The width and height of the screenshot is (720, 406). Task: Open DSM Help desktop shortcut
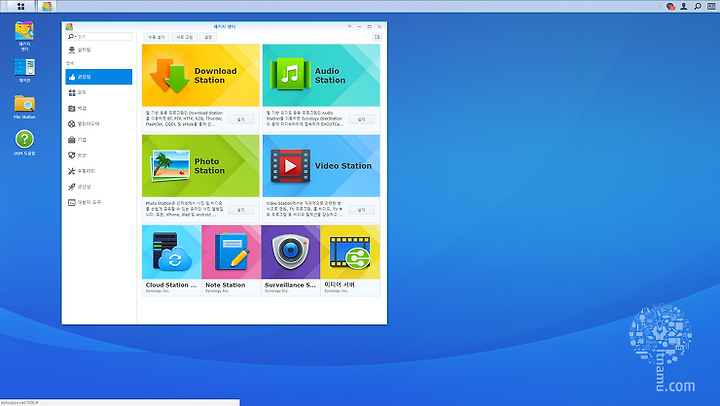tap(24, 143)
